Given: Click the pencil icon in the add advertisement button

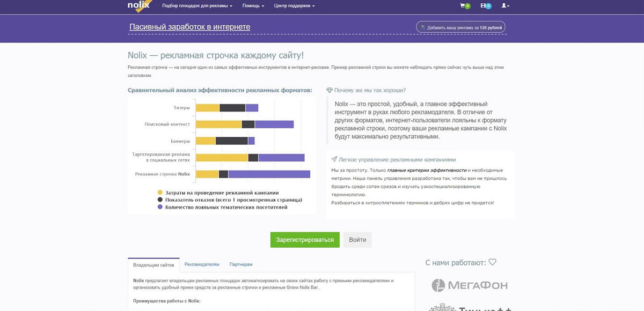Looking at the screenshot, I should pos(423,27).
